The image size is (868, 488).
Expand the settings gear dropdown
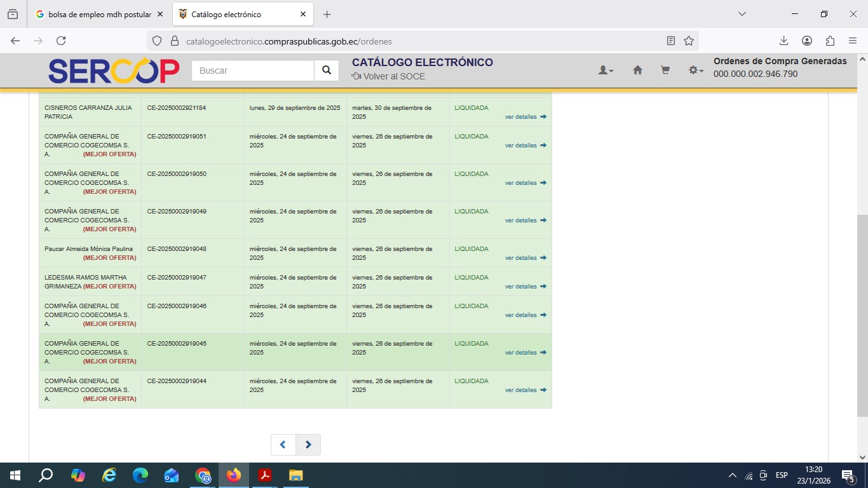point(696,71)
